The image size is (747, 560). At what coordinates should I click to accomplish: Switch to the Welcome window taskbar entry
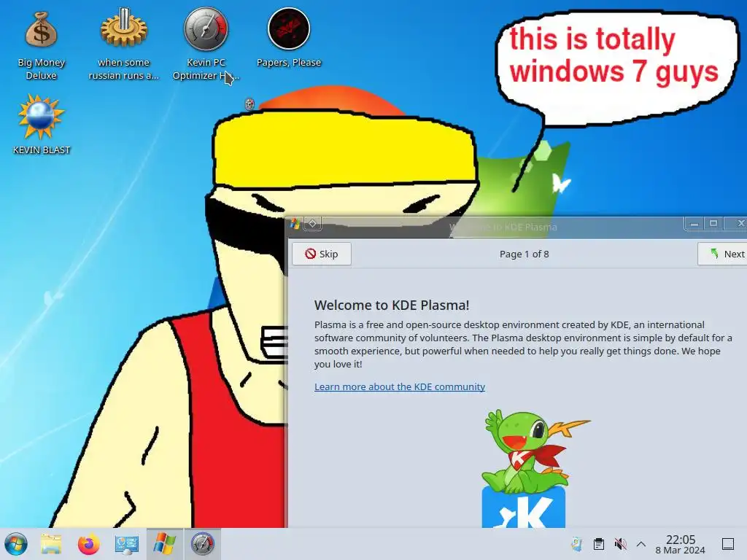point(164,544)
